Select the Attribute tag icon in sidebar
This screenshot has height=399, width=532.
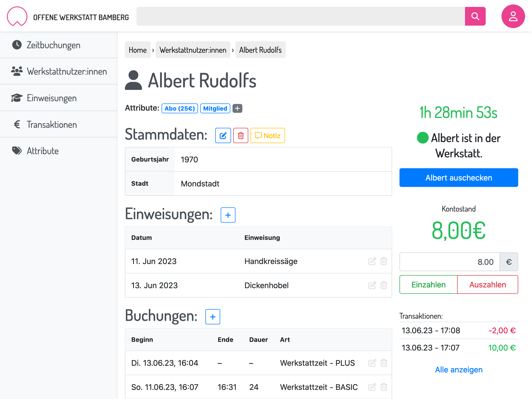click(x=17, y=151)
